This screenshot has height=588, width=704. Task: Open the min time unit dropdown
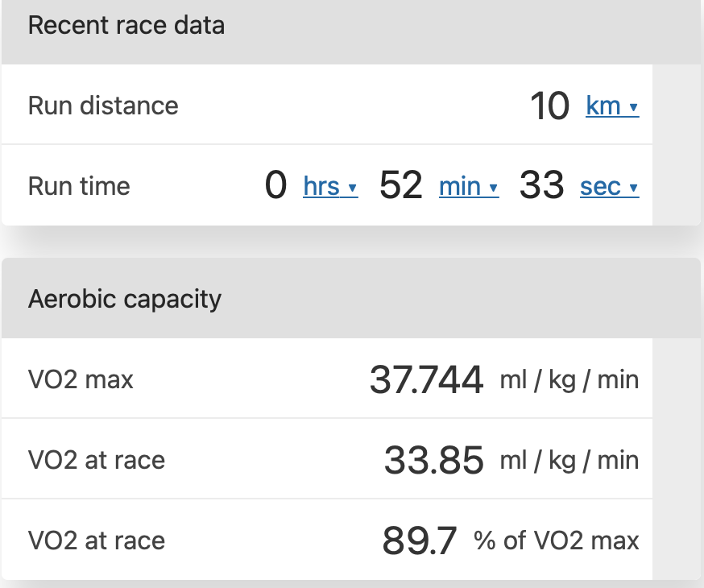(x=468, y=186)
